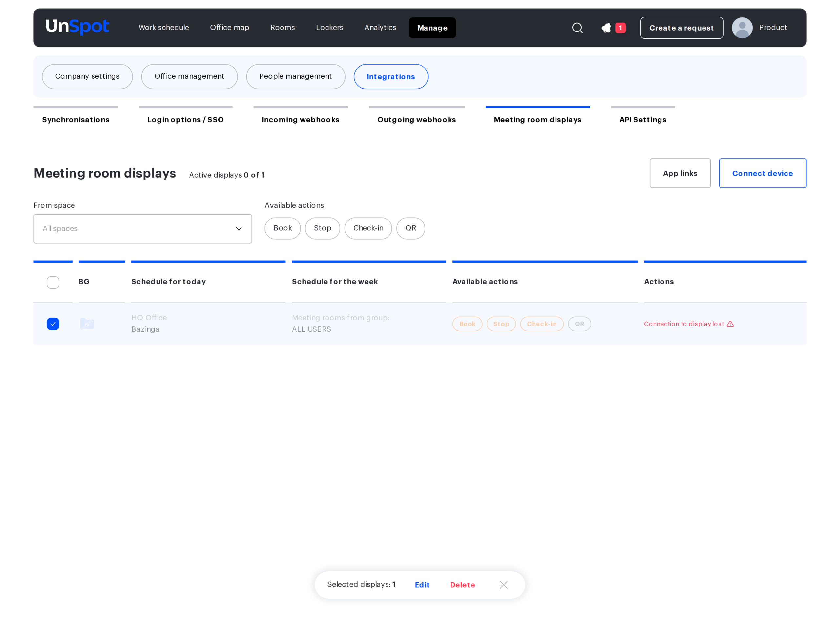The height and width of the screenshot is (630, 840).
Task: Toggle the Book action filter chip
Action: click(283, 228)
